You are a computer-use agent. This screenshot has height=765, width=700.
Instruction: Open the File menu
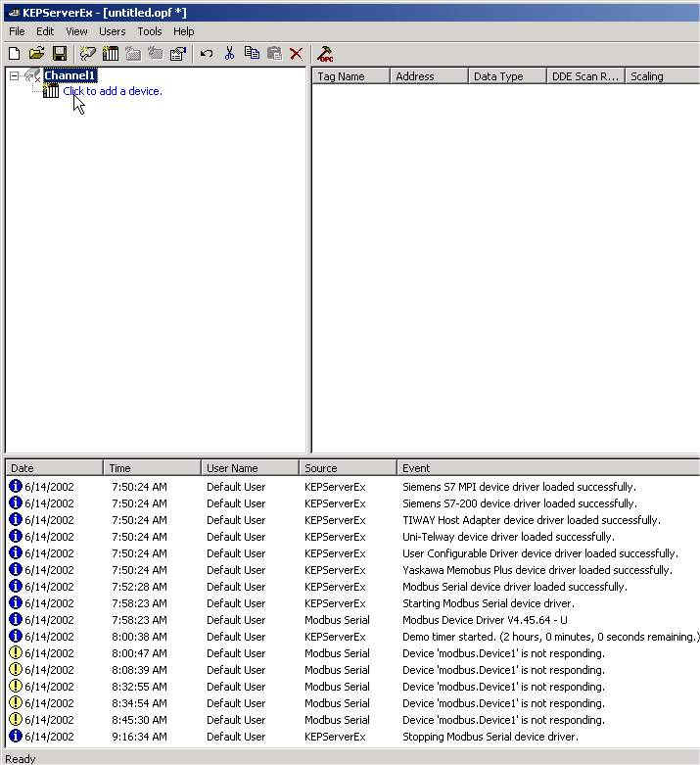(17, 31)
